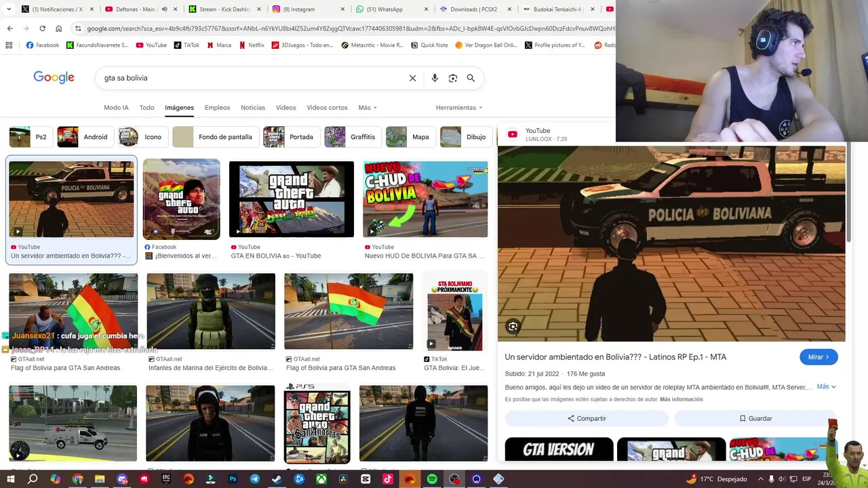
Task: Reload the page
Action: tap(42, 28)
